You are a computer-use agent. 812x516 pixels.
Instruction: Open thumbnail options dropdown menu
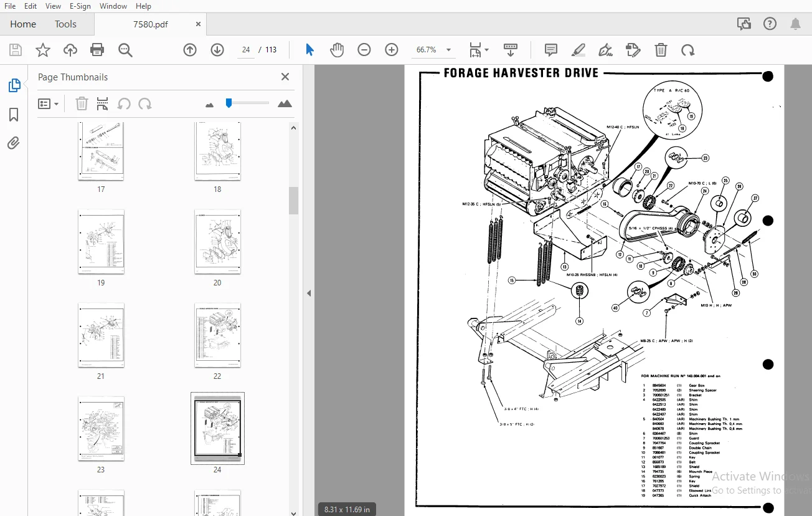[49, 104]
